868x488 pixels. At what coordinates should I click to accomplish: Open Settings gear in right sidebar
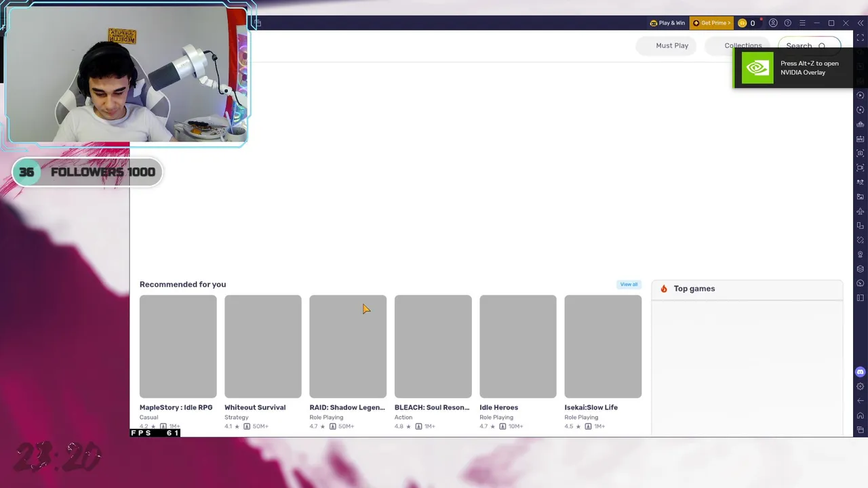(x=861, y=386)
